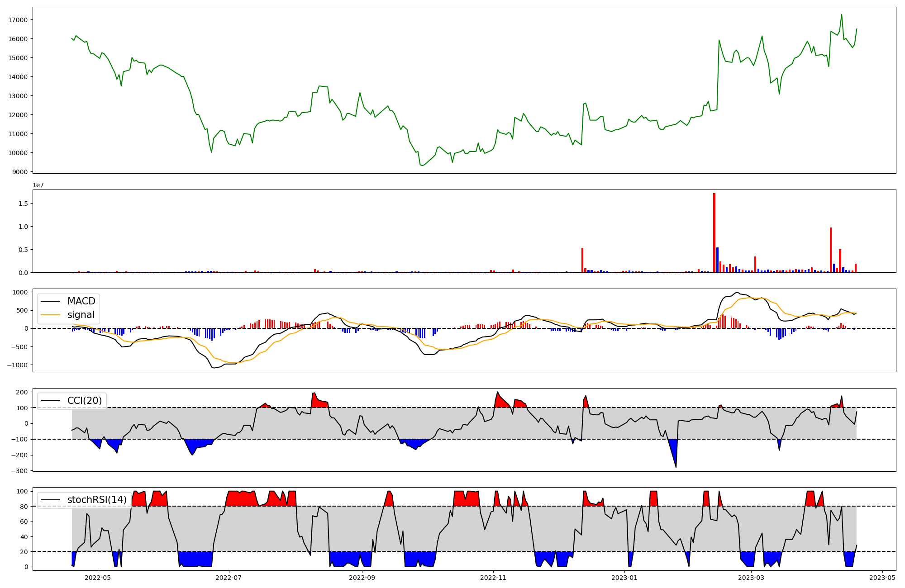Click the 2022-05 date tick label
Screen dimensions: 905x588
point(97,578)
